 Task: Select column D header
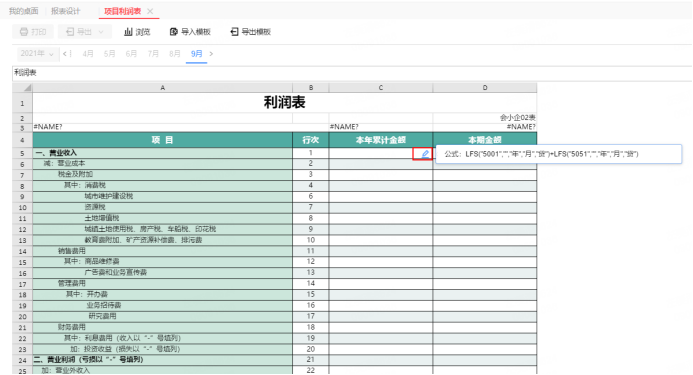point(485,88)
